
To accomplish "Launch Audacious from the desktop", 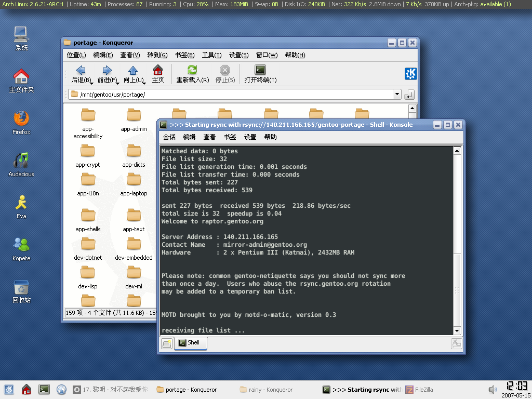I will coord(21,161).
